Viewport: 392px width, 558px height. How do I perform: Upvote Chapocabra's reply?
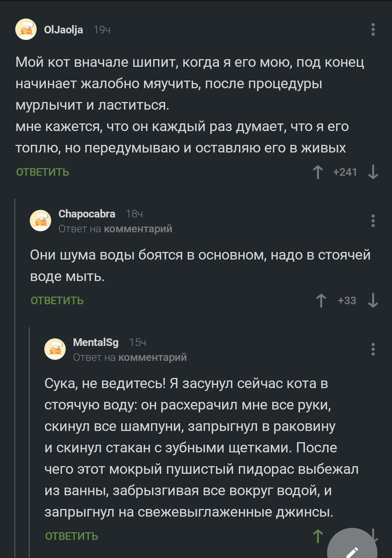tap(321, 301)
